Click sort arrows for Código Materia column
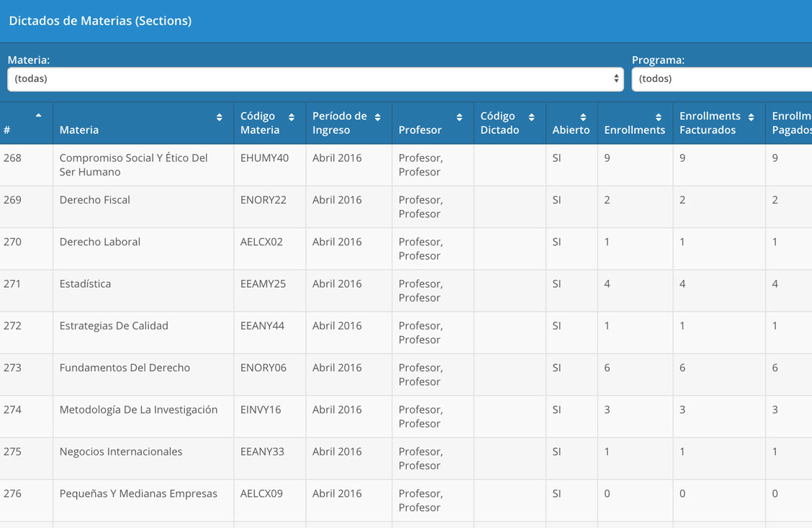 pos(292,117)
